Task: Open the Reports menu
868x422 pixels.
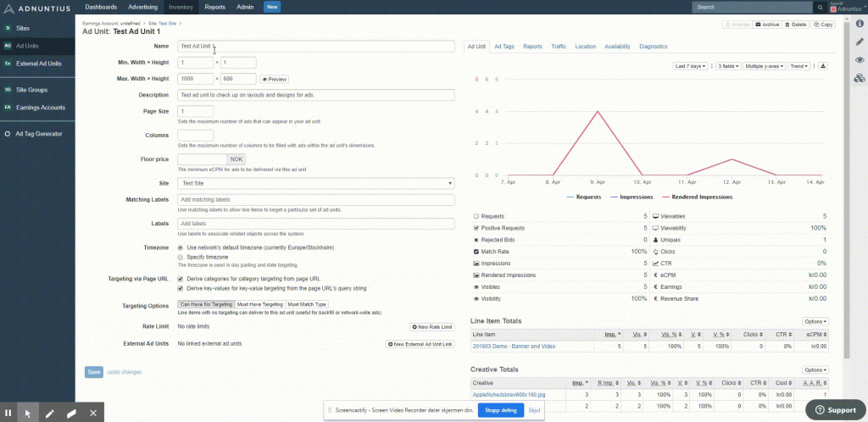Action: (214, 7)
